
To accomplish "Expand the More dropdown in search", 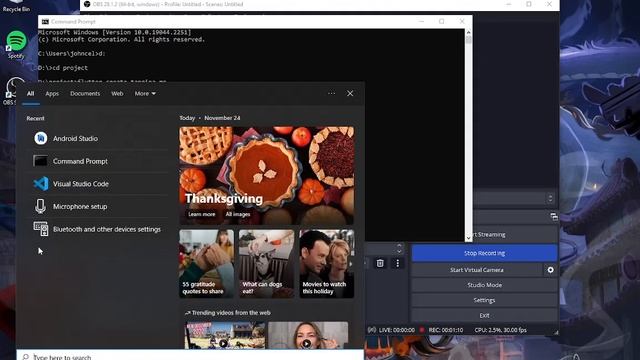I will point(145,94).
